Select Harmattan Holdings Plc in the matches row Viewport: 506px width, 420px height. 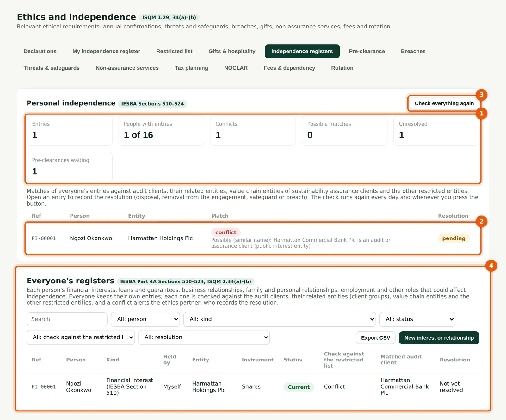coord(160,238)
